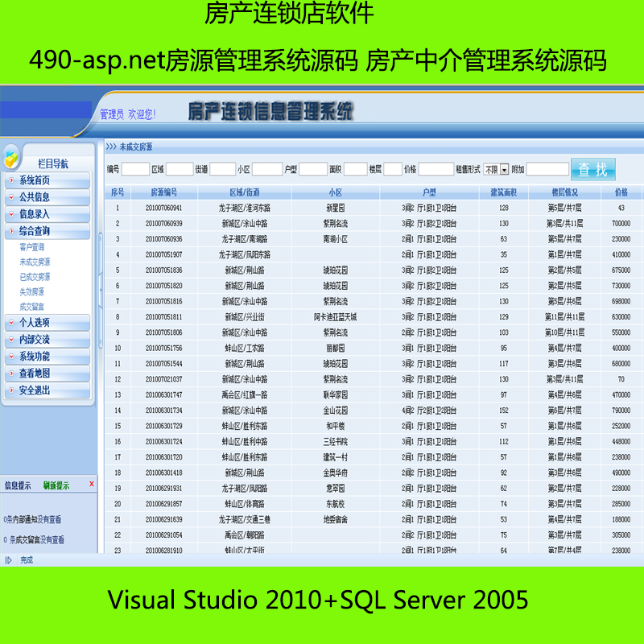Select listing number 201006301747
This screenshot has height=644, width=644.
[x=164, y=394]
